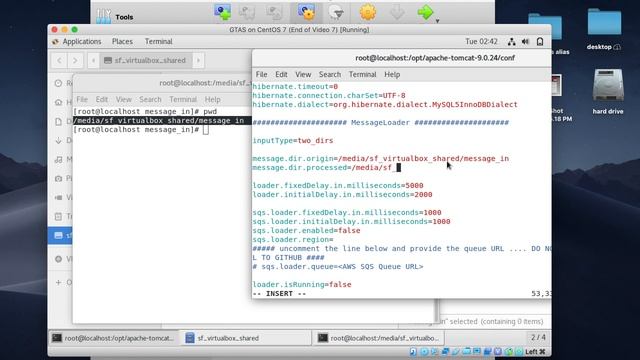640x360 pixels.
Task: Click the volume speaker icon in the top bar
Action: pos(525,42)
